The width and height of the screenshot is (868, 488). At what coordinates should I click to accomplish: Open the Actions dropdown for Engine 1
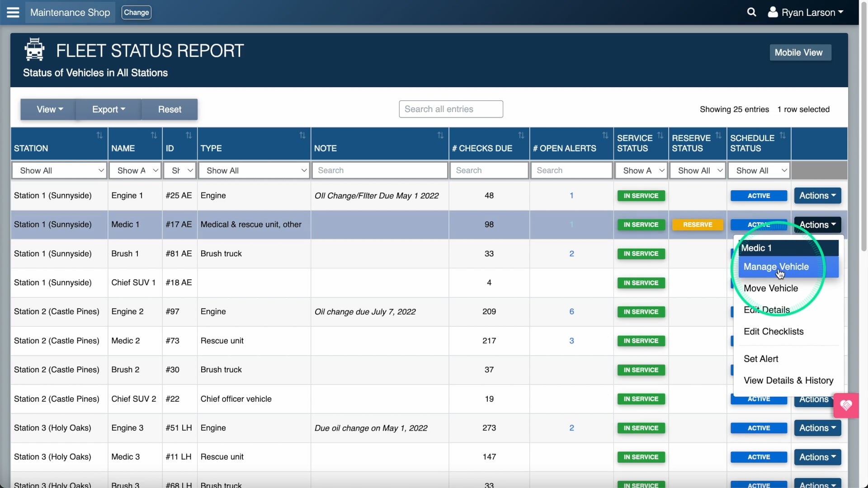pos(817,196)
